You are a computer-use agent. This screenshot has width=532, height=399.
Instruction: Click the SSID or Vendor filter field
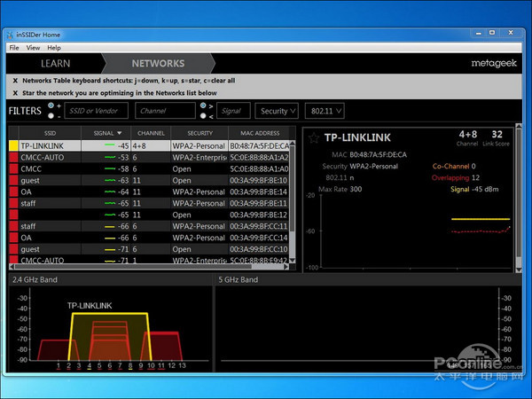[x=96, y=111]
